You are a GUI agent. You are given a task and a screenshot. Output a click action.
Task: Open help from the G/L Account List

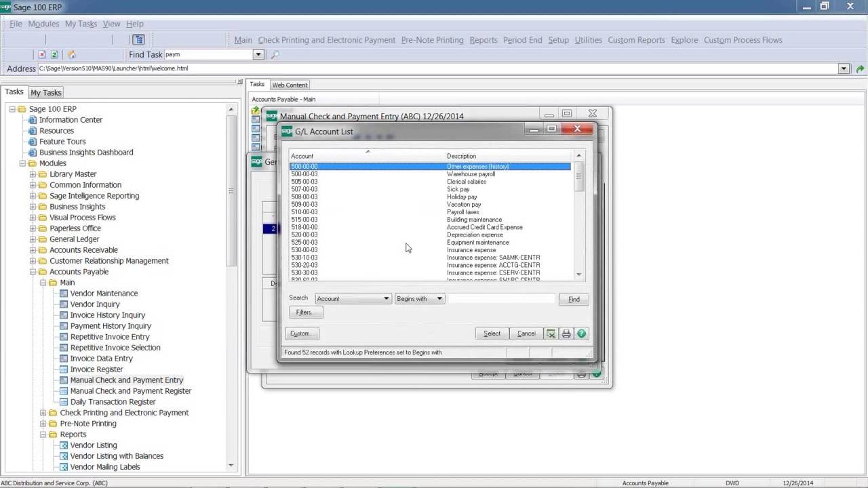581,333
